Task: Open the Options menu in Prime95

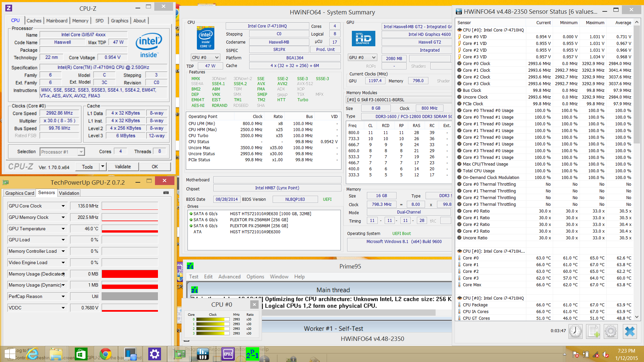Action: pos(255,277)
